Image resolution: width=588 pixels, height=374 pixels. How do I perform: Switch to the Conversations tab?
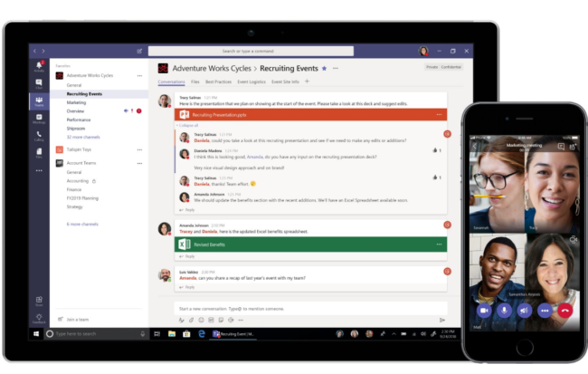coord(171,82)
